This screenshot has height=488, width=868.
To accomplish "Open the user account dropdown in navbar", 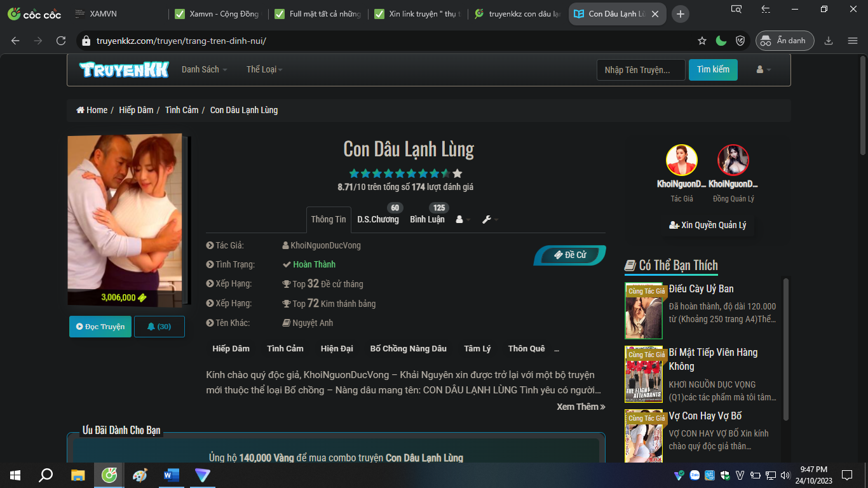I will pyautogui.click(x=763, y=70).
